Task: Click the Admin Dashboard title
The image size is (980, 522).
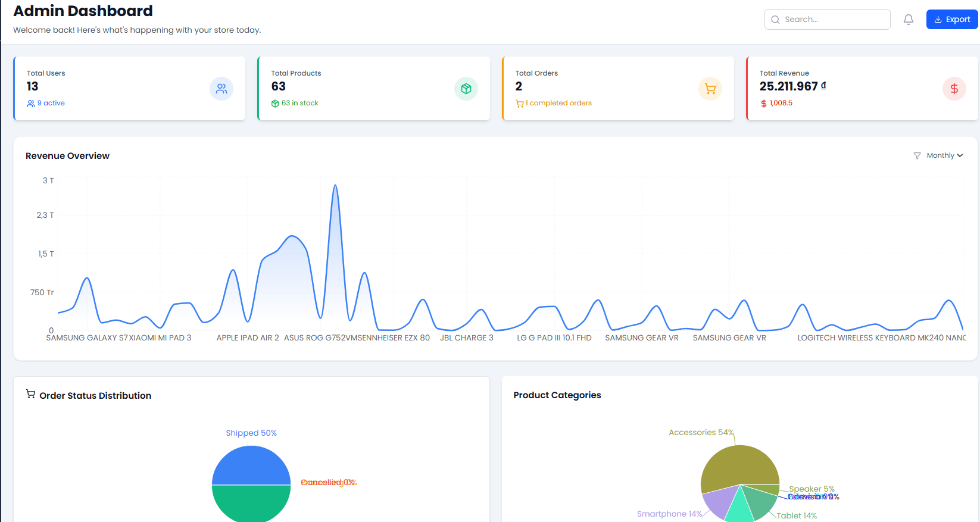Action: (83, 11)
